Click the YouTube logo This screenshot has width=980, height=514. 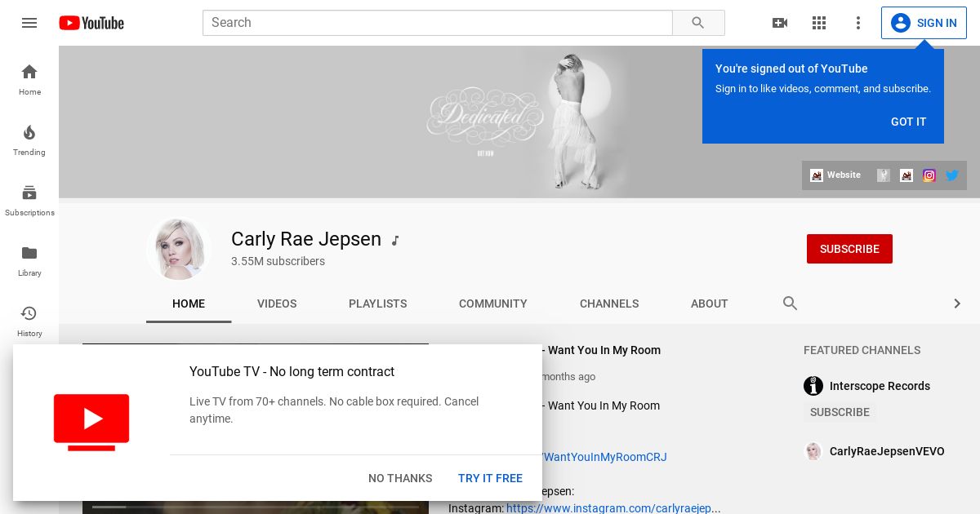pyautogui.click(x=91, y=23)
